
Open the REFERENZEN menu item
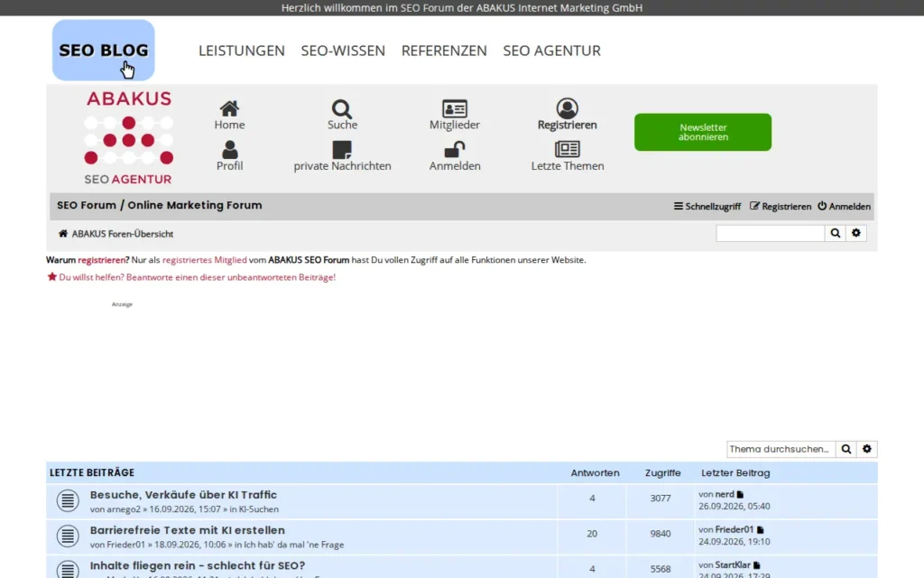point(444,51)
